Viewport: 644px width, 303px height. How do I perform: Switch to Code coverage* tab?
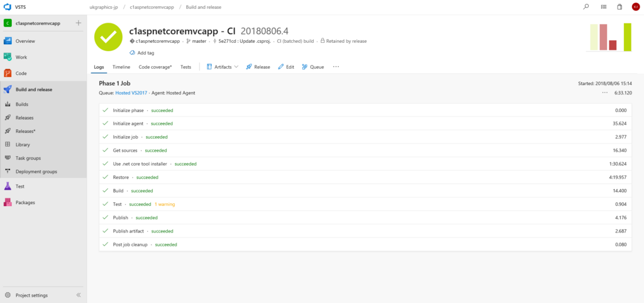[155, 67]
